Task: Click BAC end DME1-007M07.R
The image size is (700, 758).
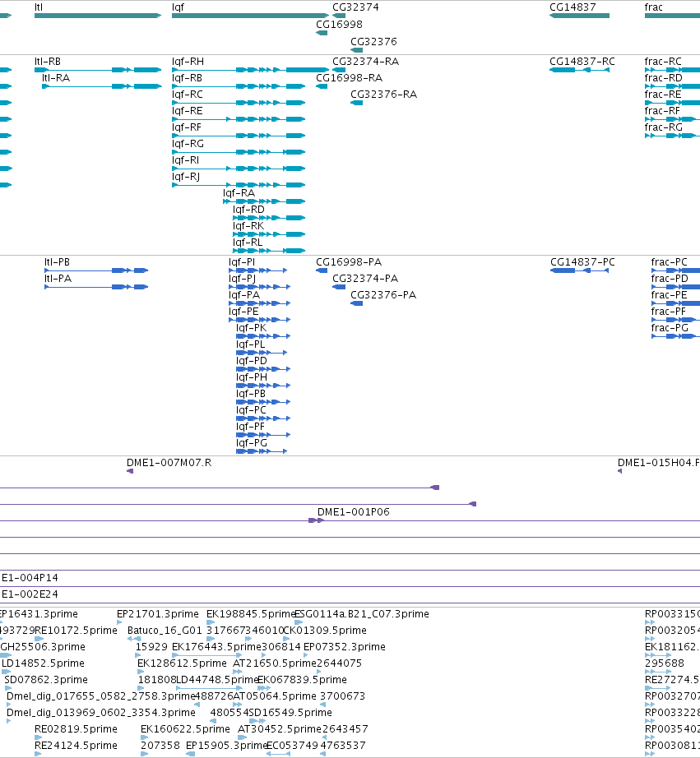Action: pyautogui.click(x=169, y=463)
